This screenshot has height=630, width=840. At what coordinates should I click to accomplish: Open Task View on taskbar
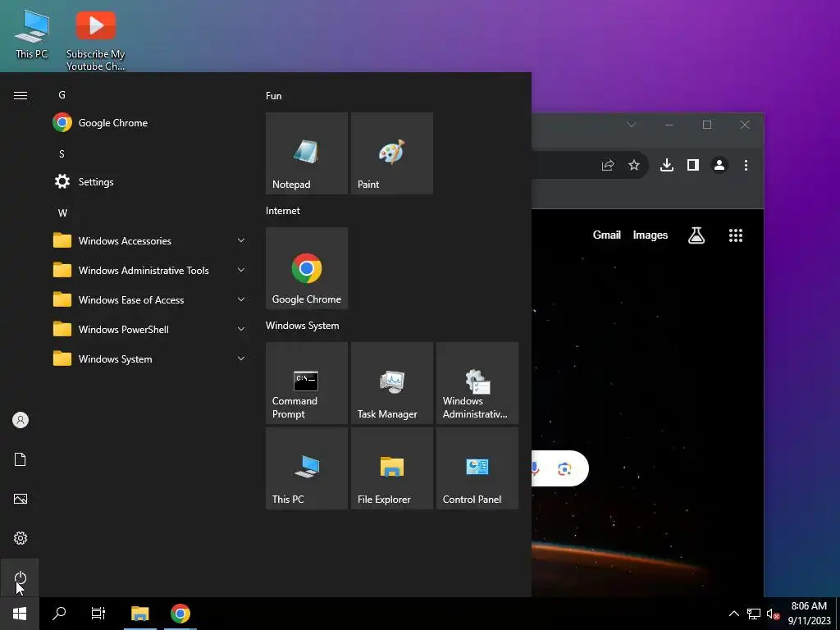pos(98,614)
